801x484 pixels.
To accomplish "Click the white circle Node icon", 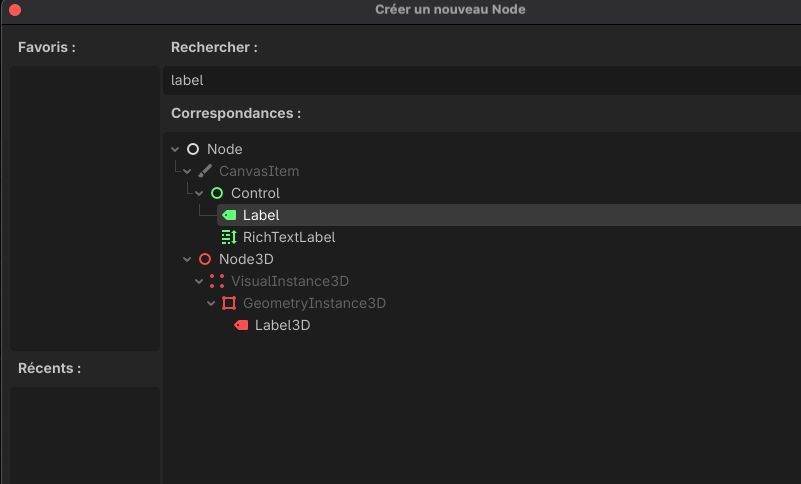I will point(193,149).
